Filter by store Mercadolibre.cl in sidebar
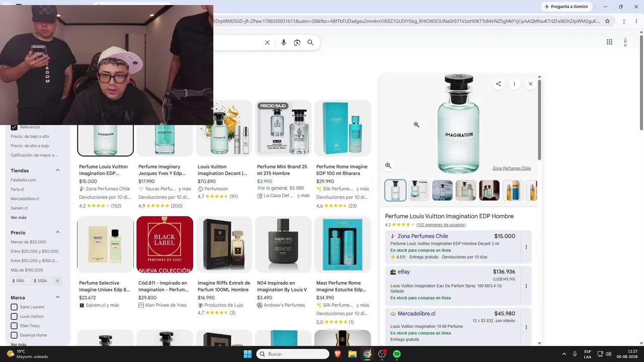The image size is (644, 362). click(x=25, y=199)
